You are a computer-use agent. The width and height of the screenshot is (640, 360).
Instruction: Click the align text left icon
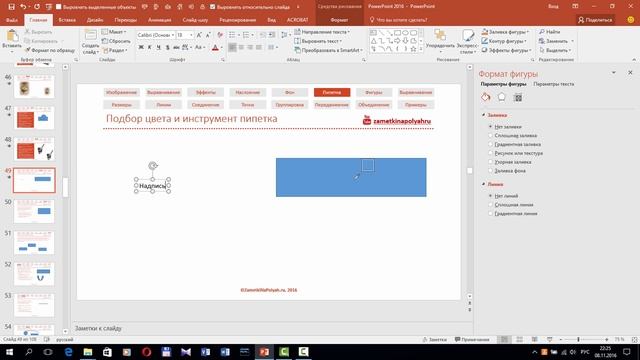pyautogui.click(x=232, y=47)
